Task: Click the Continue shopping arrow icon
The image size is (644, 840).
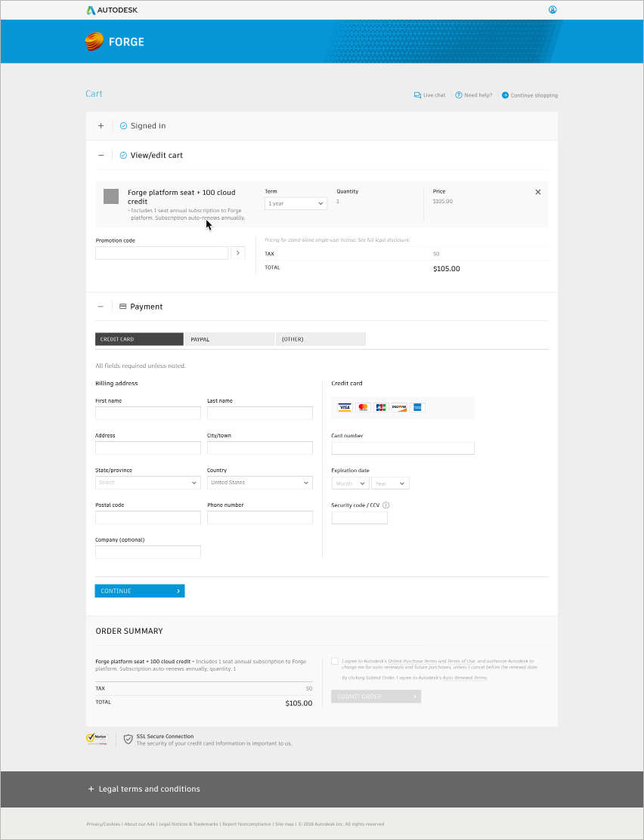Action: (x=505, y=95)
